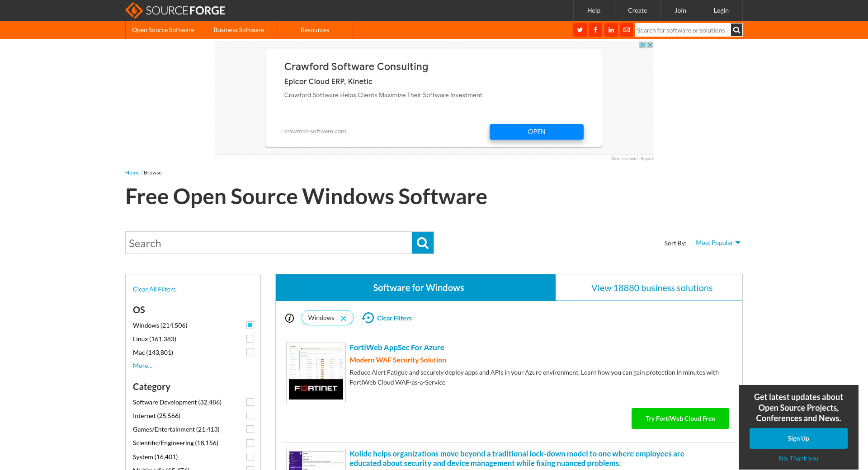Click the SourceForge logo

coord(175,10)
